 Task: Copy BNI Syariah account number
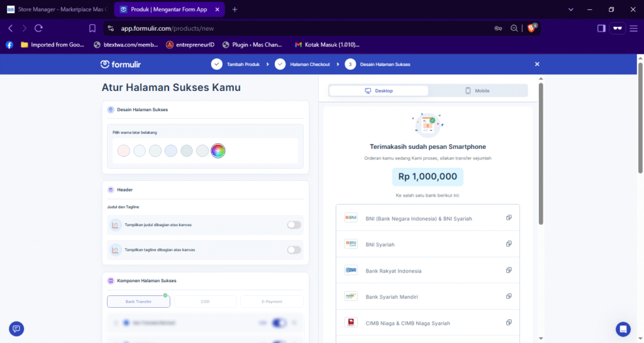pyautogui.click(x=508, y=244)
